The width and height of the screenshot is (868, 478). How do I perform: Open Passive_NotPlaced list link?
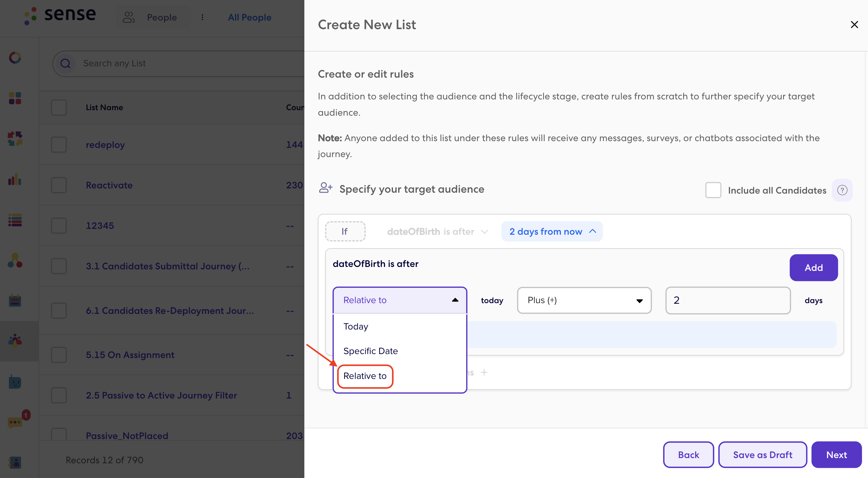point(127,435)
